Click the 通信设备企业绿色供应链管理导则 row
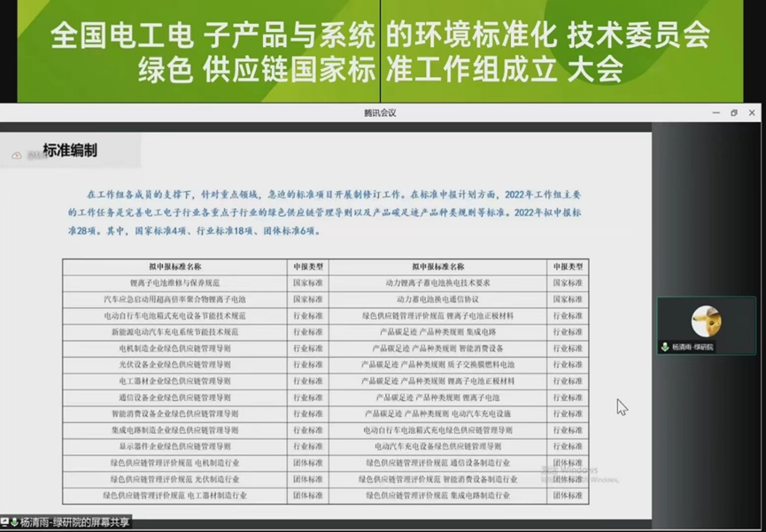Image resolution: width=766 pixels, height=532 pixels. coord(174,397)
